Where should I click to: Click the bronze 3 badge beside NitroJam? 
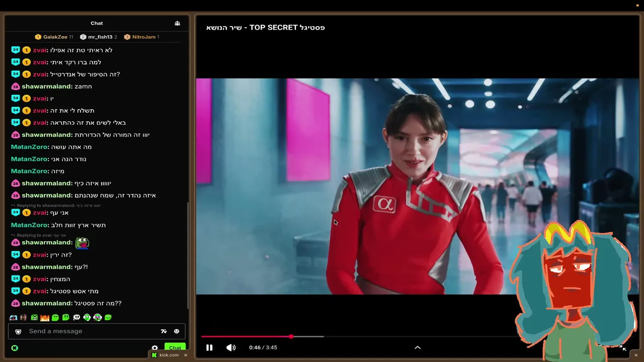[127, 37]
